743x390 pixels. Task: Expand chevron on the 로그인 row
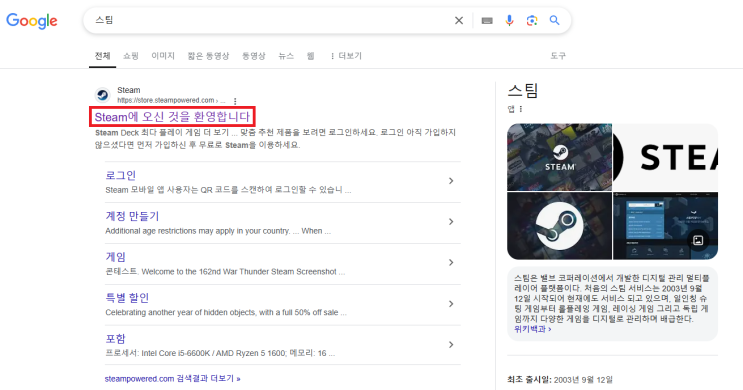451,181
